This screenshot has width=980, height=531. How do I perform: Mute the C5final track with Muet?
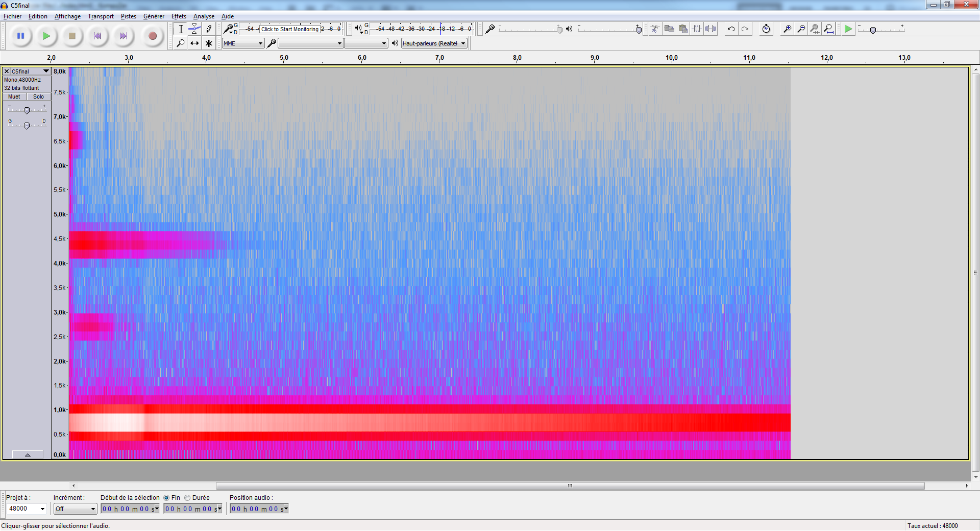point(14,96)
